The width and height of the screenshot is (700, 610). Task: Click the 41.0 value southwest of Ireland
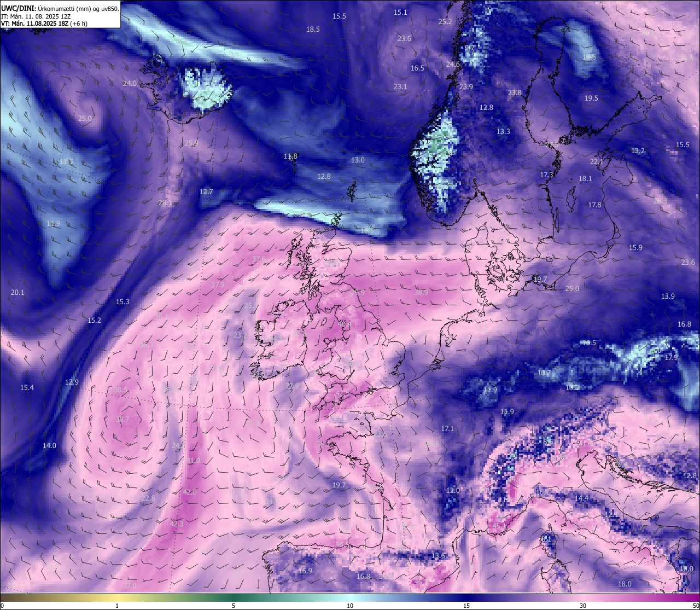tap(193, 461)
